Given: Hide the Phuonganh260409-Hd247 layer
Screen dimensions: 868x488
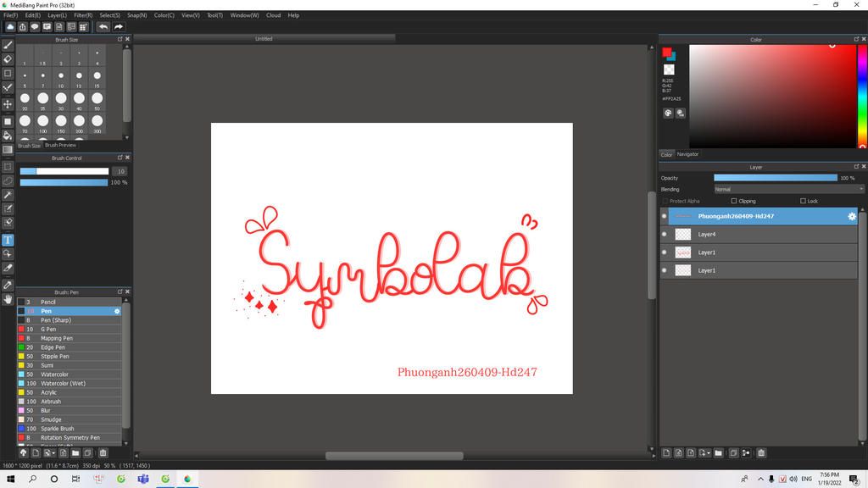Looking at the screenshot, I should click(x=665, y=216).
